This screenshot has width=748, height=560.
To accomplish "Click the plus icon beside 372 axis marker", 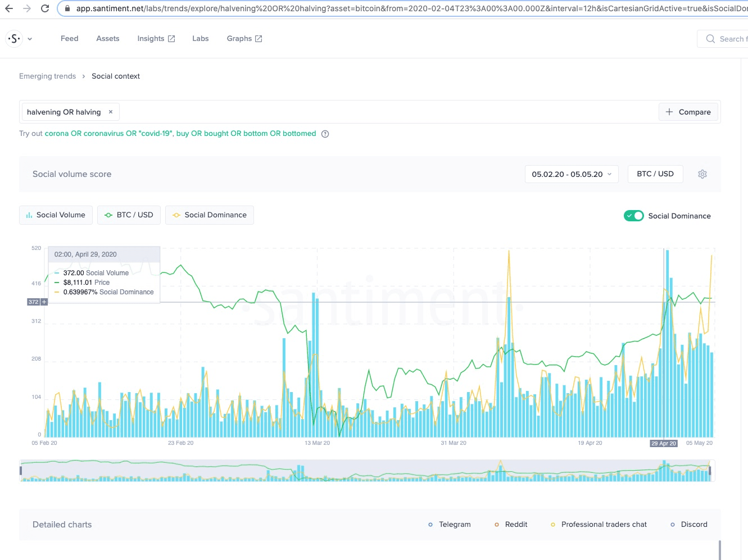I will [44, 302].
